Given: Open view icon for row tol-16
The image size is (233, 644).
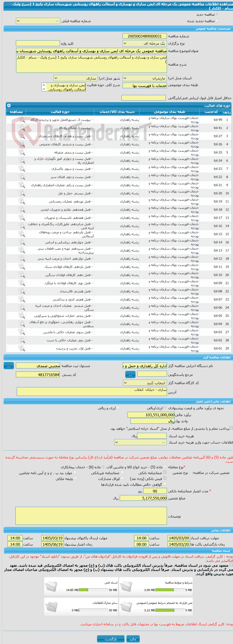Looking at the screenshot, I should point(21,226).
